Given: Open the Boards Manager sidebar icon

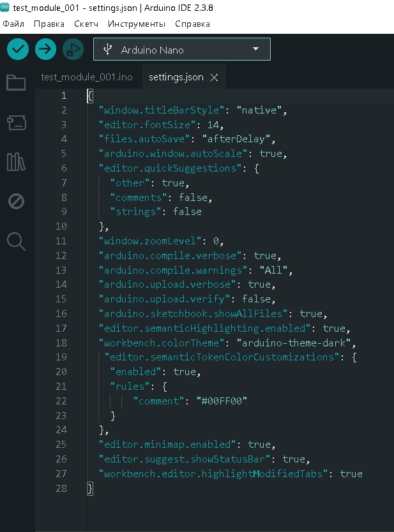Looking at the screenshot, I should [x=17, y=122].
